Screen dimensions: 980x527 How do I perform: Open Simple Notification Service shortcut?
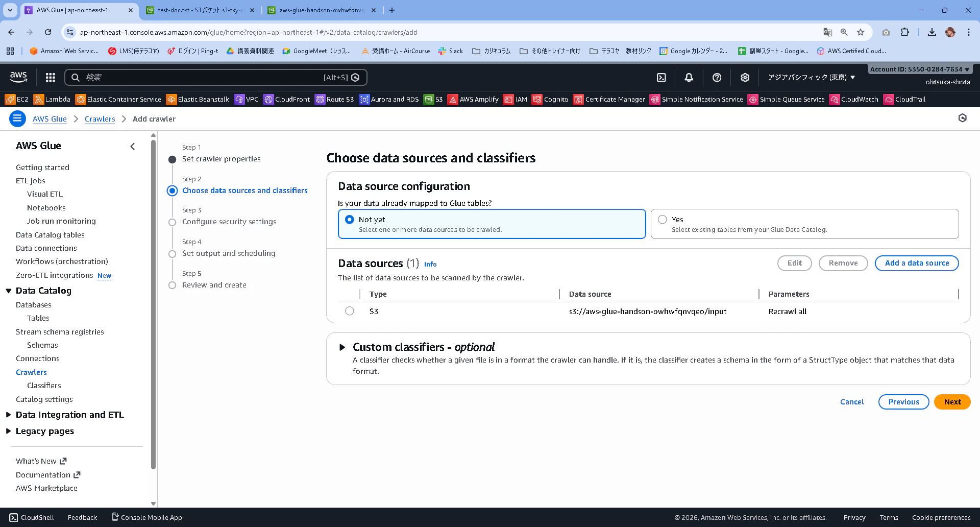coord(696,100)
